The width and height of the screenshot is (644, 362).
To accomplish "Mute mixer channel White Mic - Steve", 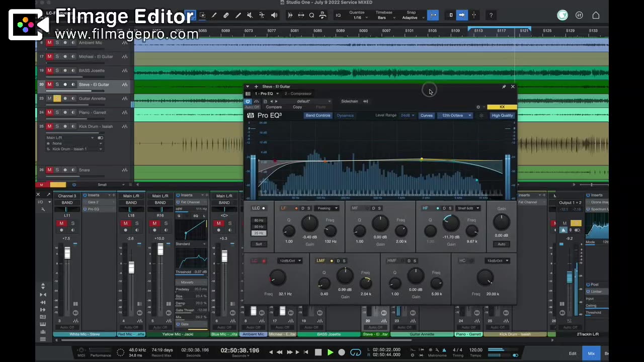I will (x=61, y=223).
